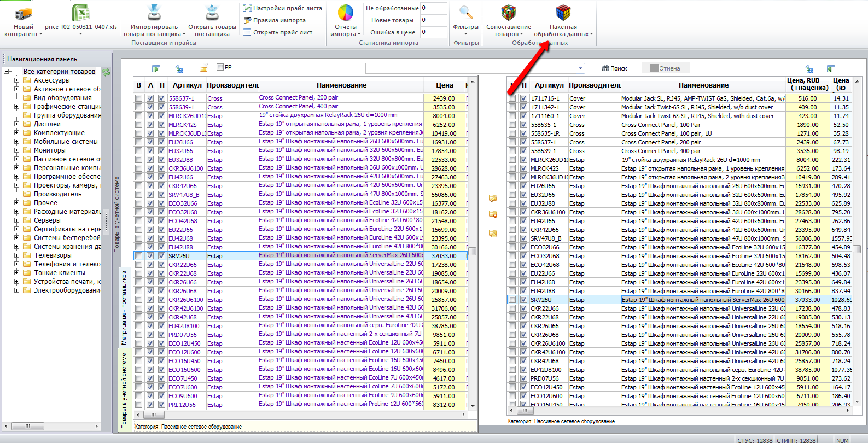Click the Мониторы folder icon
The height and width of the screenshot is (443, 868).
(x=26, y=150)
